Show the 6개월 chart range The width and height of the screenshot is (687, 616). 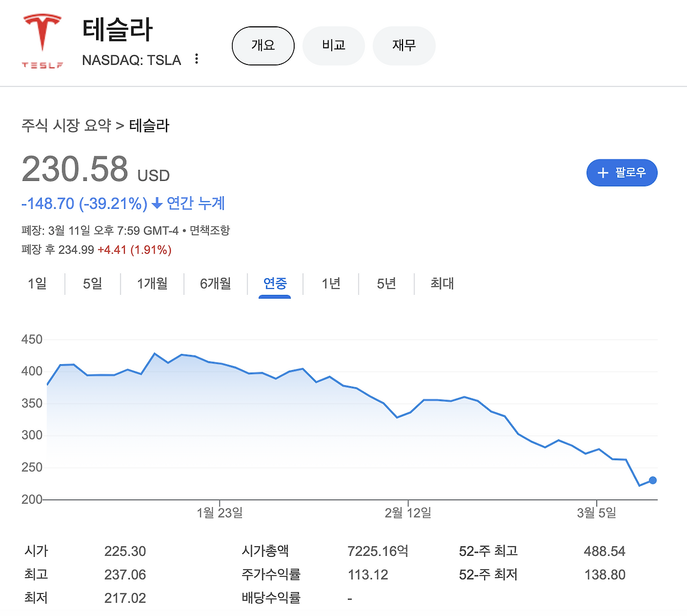[x=215, y=284]
